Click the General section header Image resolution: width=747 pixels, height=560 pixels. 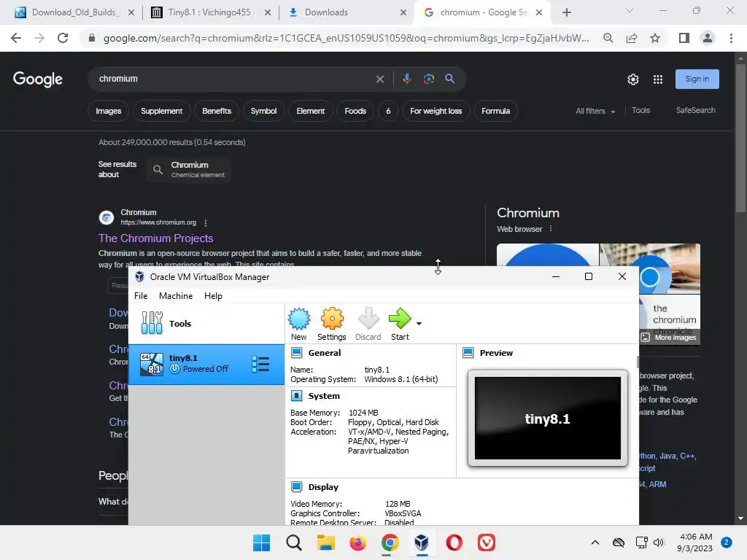click(325, 353)
